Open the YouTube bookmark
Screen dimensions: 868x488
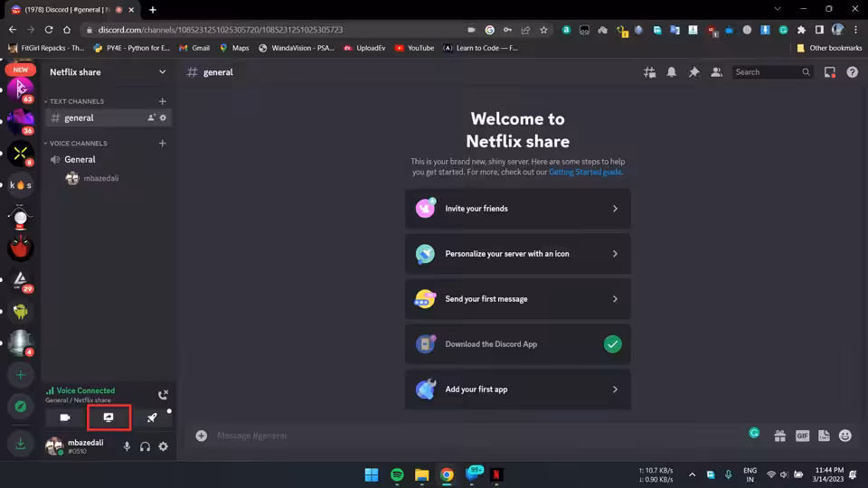pos(414,48)
